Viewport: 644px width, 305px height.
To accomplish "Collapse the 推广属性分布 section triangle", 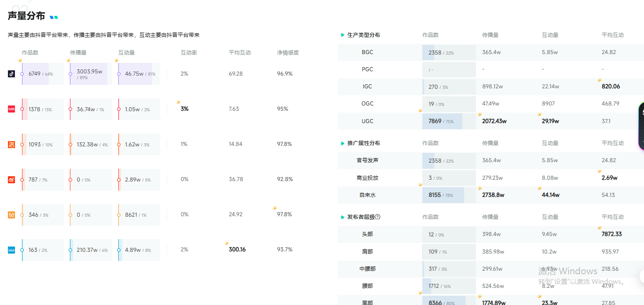I will pyautogui.click(x=343, y=143).
